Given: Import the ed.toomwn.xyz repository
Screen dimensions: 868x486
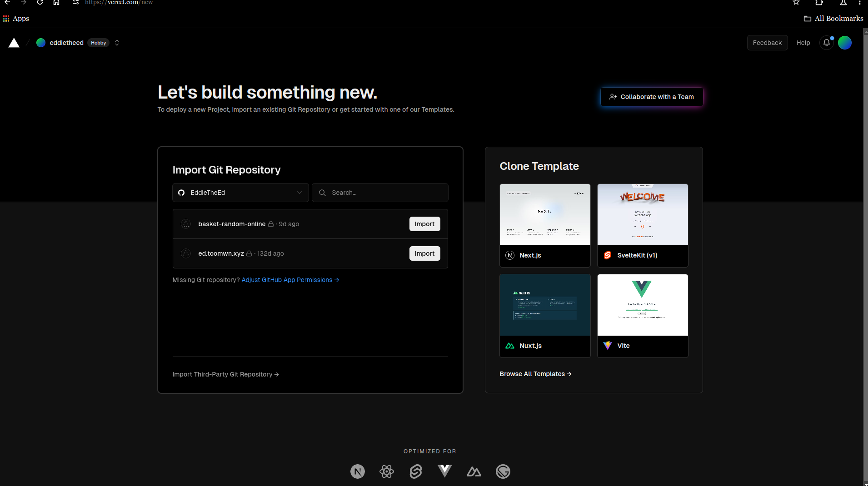Looking at the screenshot, I should [424, 253].
